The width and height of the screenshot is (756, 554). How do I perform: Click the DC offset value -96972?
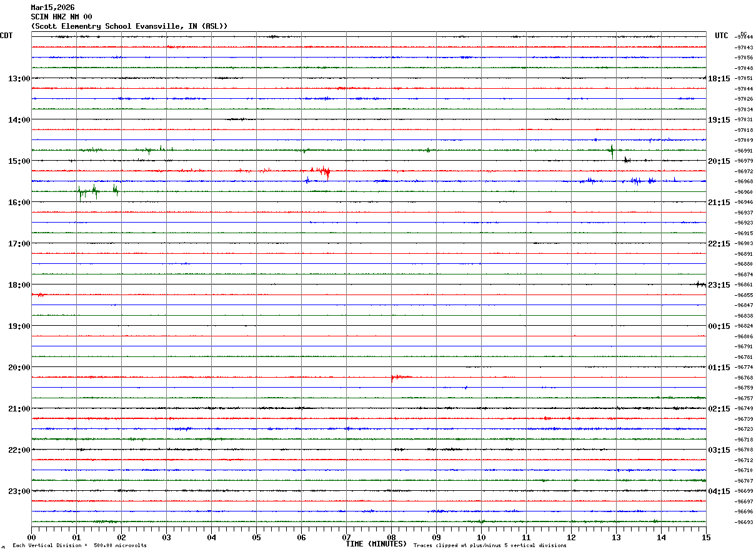pos(744,171)
